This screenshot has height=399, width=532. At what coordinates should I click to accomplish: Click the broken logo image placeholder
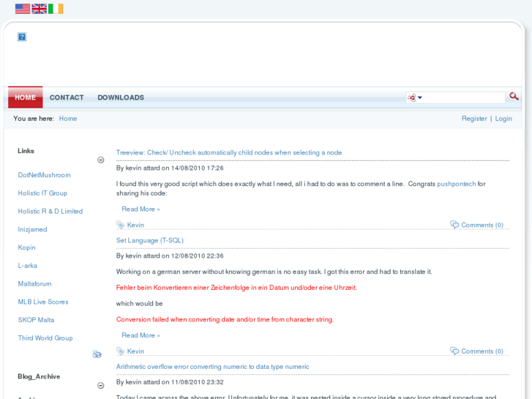(x=22, y=37)
